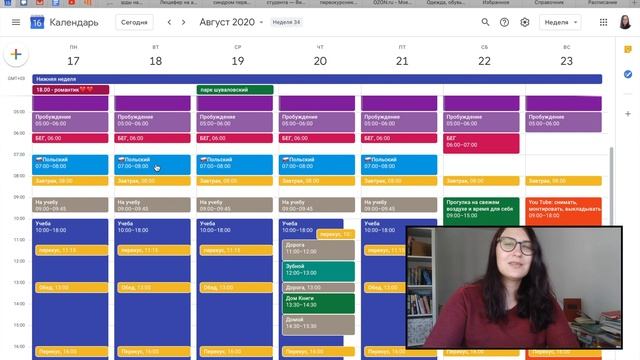Open Thursday's Дорога, 13:00 event
The height and width of the screenshot is (360, 640).
(318, 287)
